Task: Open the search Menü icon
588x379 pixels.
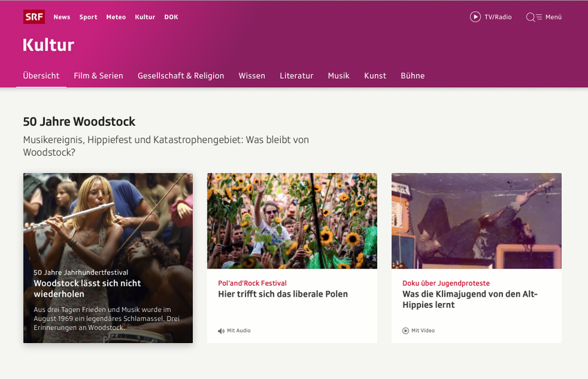Action: tap(534, 17)
